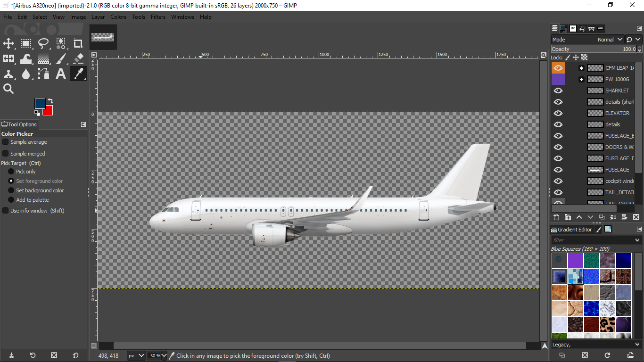Open the Windows menu
Screen dimensions: 644x362
click(x=182, y=17)
